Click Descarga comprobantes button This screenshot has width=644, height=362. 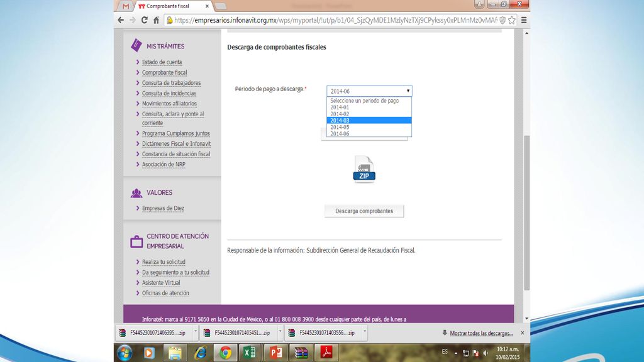point(364,211)
